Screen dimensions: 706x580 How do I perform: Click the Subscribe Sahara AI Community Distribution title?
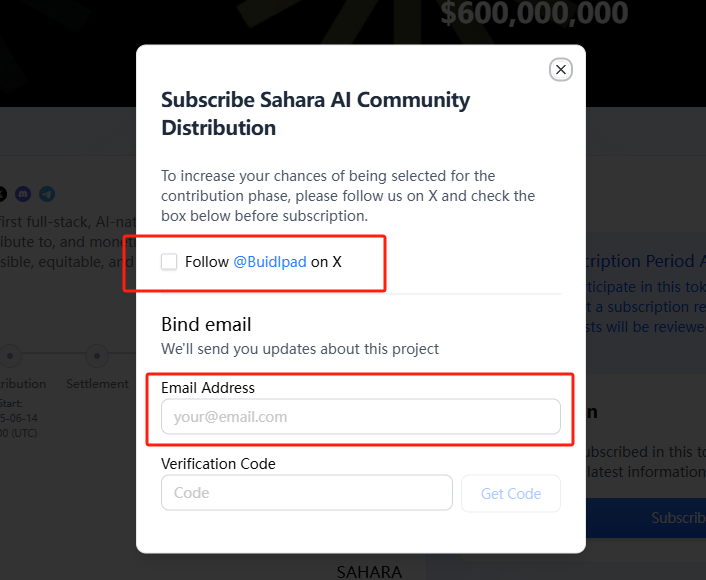point(316,113)
